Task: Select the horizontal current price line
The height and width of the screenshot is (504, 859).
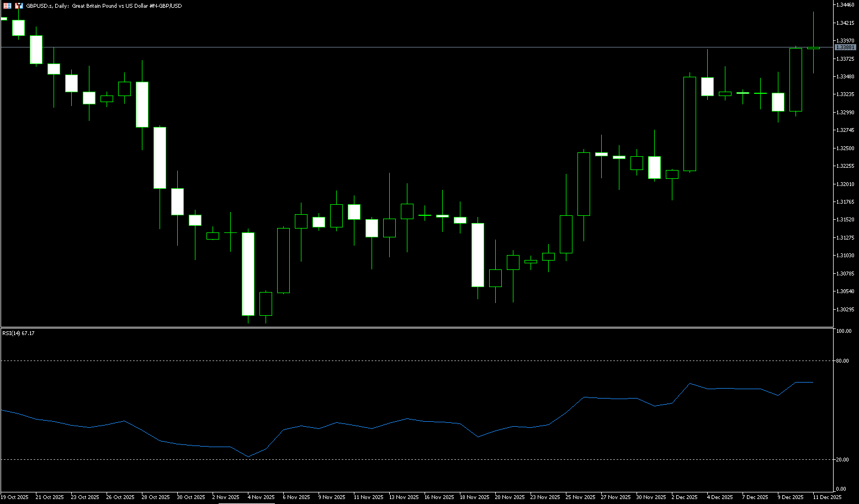Action: 386,47
